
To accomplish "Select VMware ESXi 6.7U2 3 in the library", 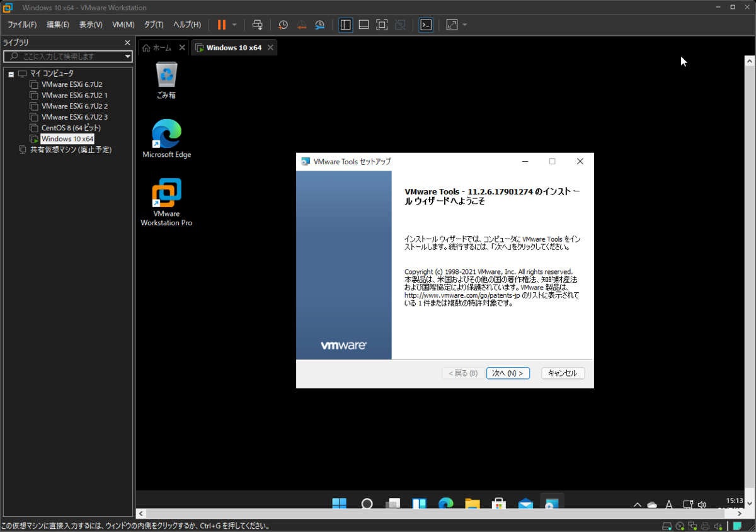I will pyautogui.click(x=74, y=117).
